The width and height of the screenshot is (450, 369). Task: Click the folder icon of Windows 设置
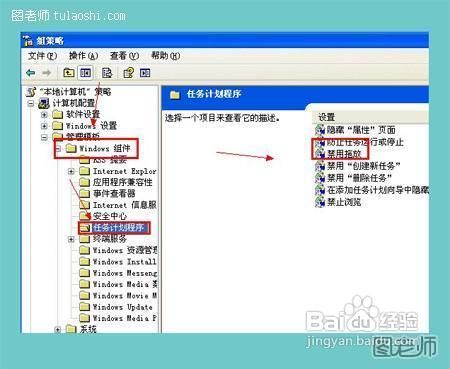coord(58,126)
